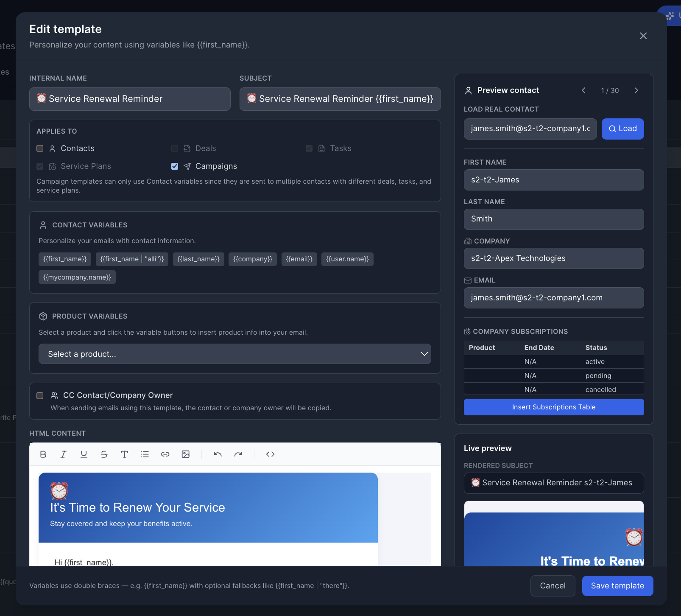This screenshot has width=681, height=616.
Task: Insert the {{mycompany.name}} variable chip
Action: [77, 277]
